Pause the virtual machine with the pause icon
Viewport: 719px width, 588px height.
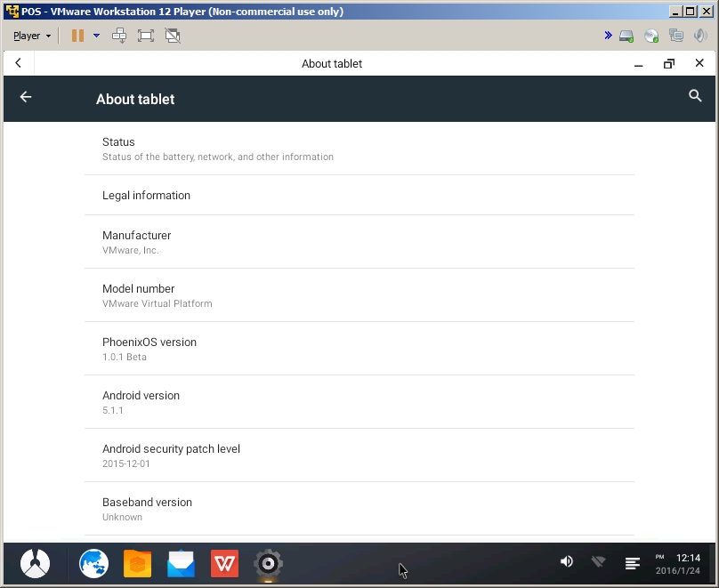(77, 36)
